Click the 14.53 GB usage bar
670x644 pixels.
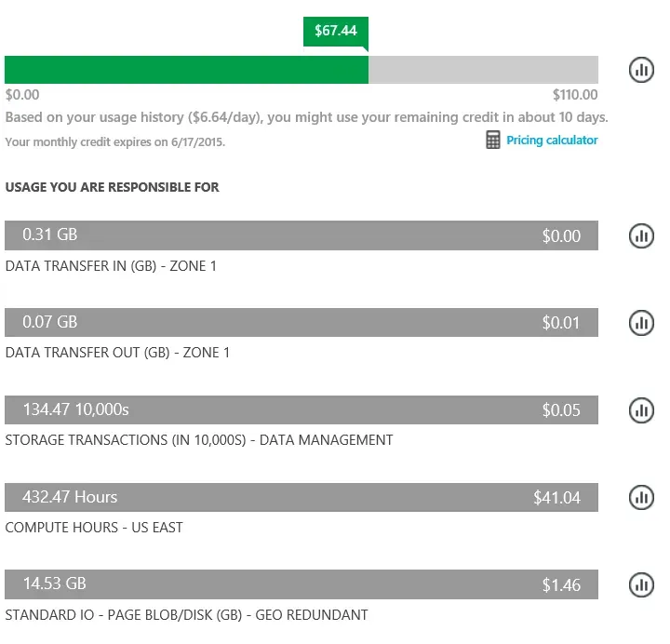coord(301,584)
